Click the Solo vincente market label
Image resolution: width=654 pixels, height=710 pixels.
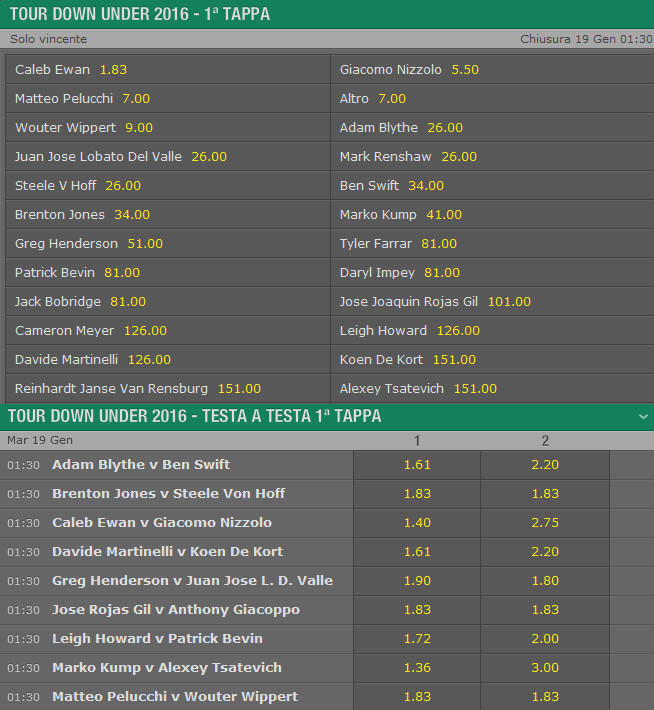[x=48, y=39]
